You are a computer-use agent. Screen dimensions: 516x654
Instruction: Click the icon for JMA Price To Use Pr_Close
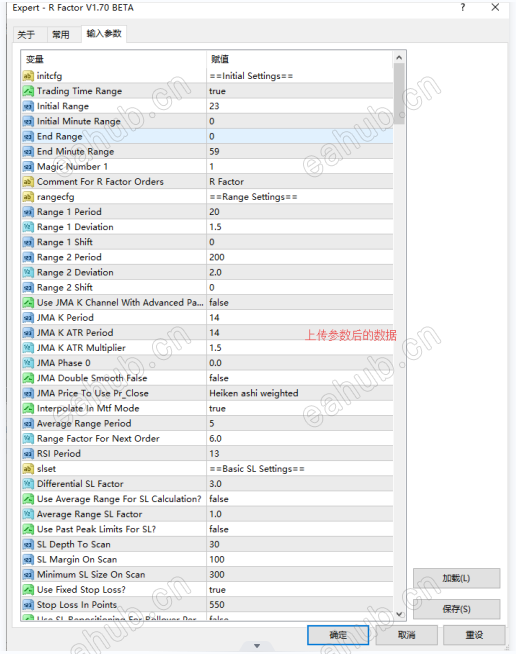tap(28, 393)
